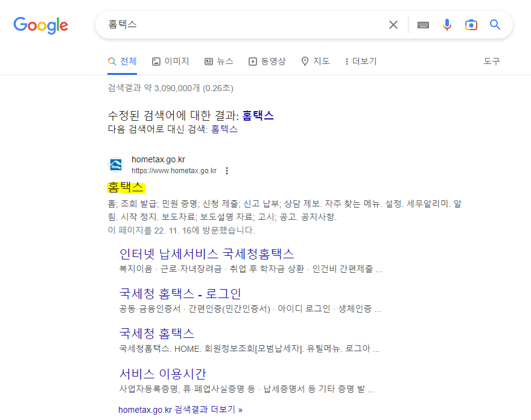This screenshot has width=531, height=420.
Task: Switch to the 뉴스 tab
Action: [x=219, y=62]
